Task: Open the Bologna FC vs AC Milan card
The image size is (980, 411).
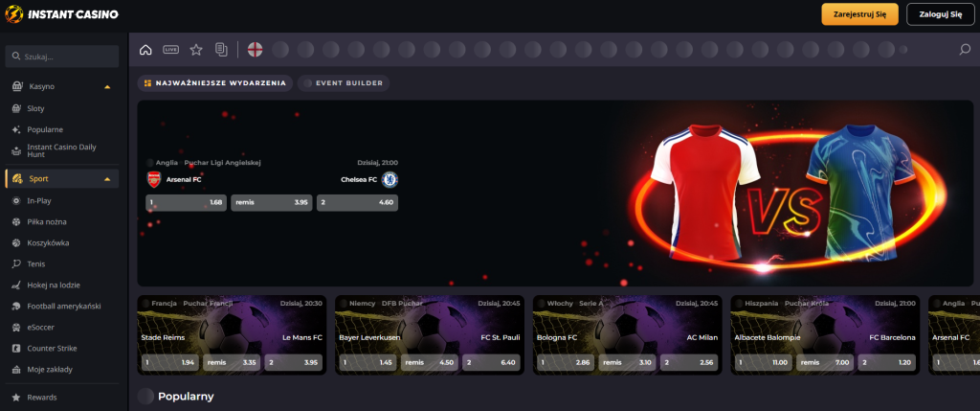Action: pos(628,325)
